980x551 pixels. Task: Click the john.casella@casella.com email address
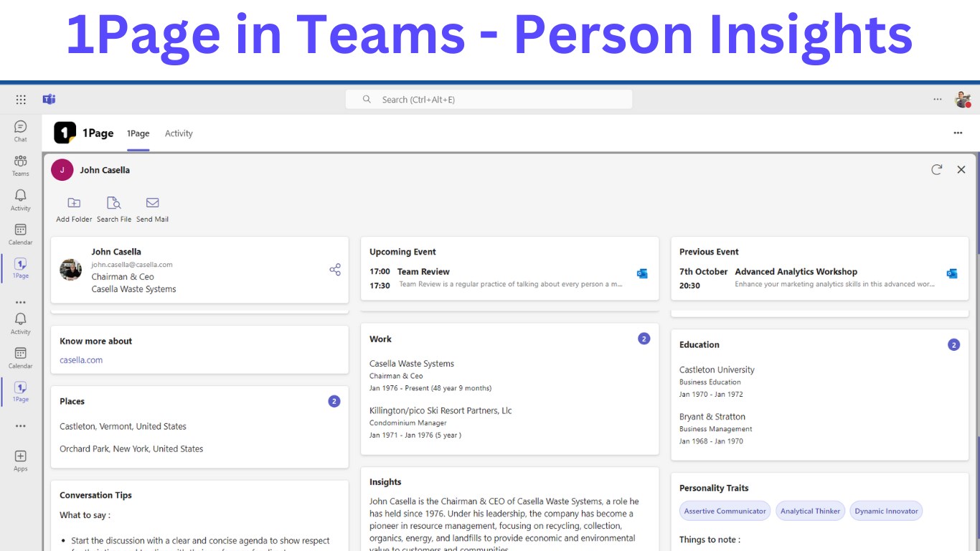point(132,264)
